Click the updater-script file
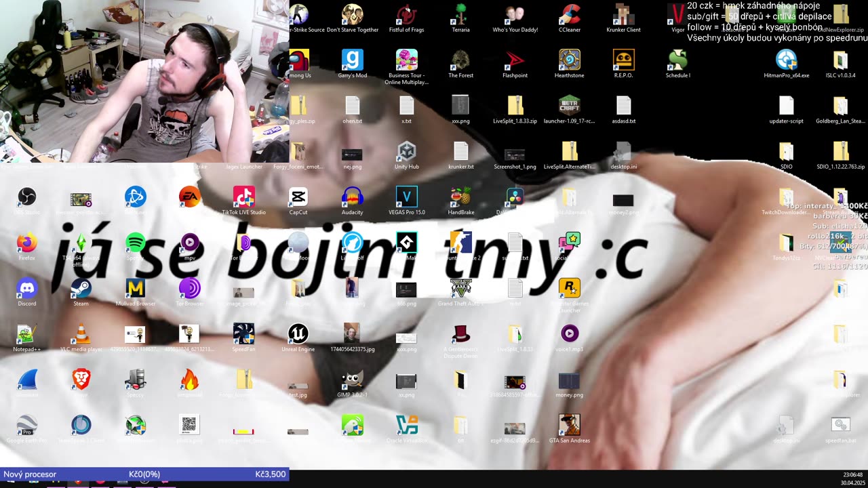Viewport: 868px width, 488px height. click(787, 108)
